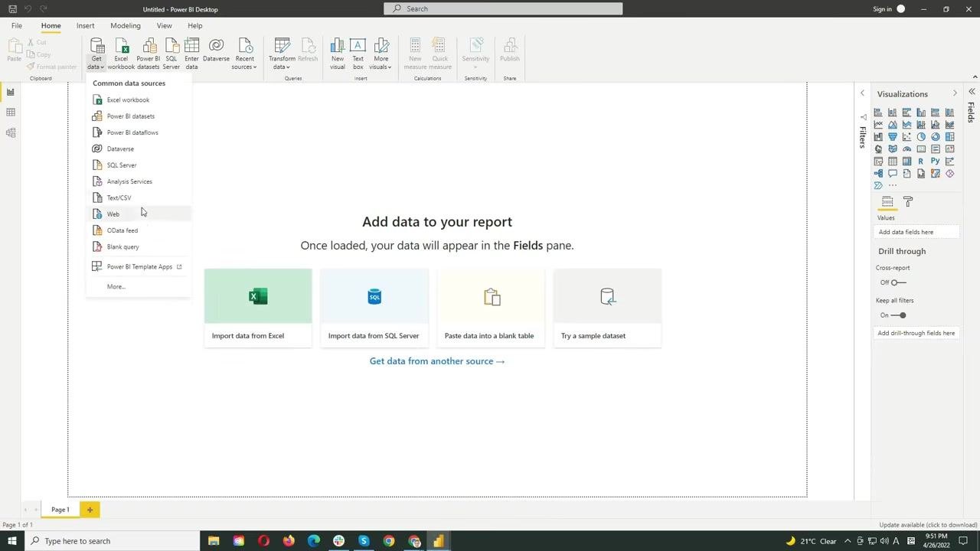Select the Gauge visual

[x=906, y=148]
